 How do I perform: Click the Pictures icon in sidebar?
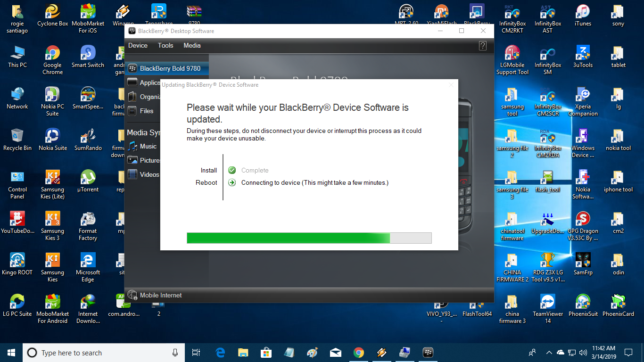point(132,160)
